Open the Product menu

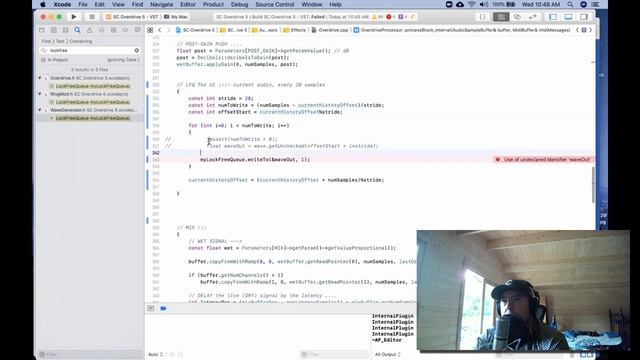(x=213, y=4)
